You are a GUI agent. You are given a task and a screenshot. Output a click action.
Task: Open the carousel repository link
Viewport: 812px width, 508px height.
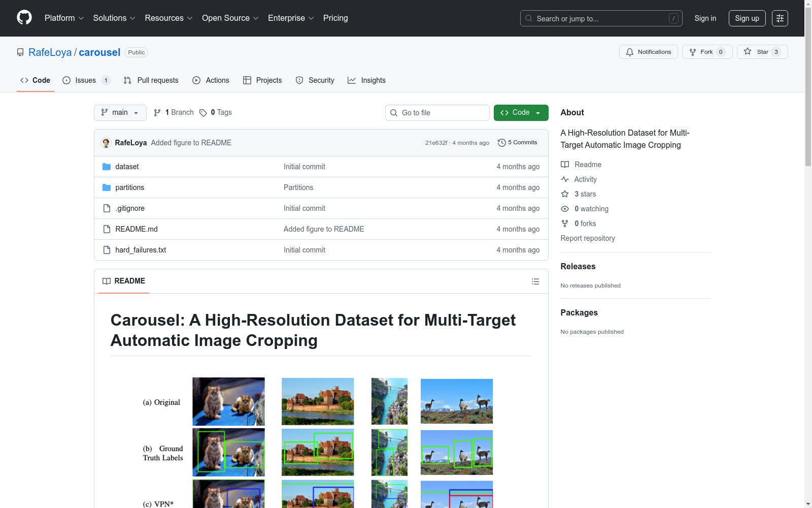coord(99,52)
